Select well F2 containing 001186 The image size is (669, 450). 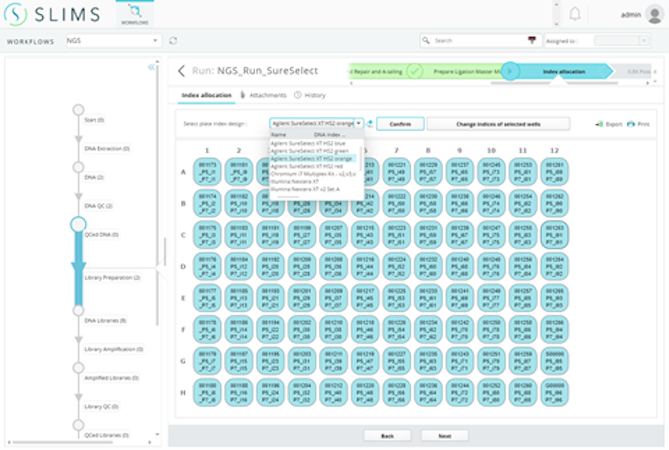click(x=239, y=329)
